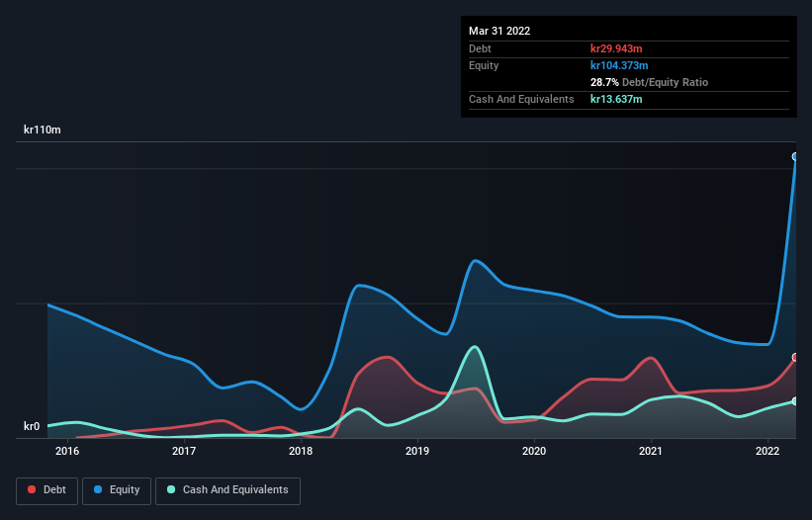Screen dimensions: 812x520
Task: Toggle the Debt series in legend
Action: 46,490
